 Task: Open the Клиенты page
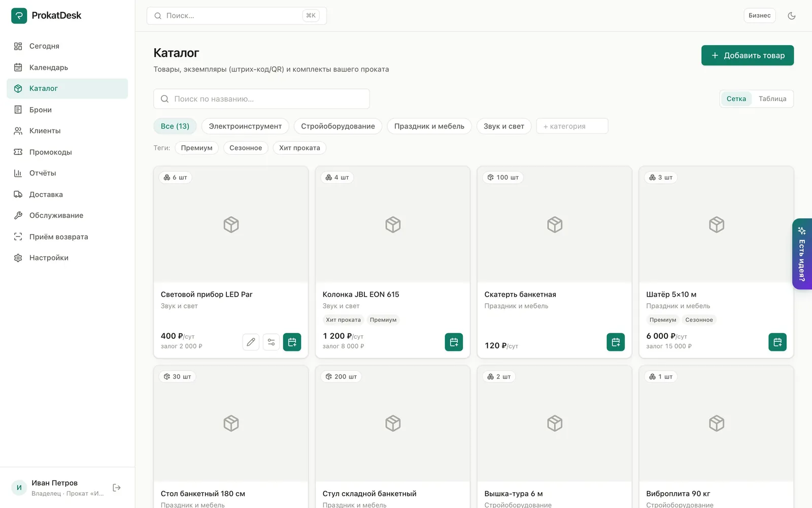click(67, 131)
